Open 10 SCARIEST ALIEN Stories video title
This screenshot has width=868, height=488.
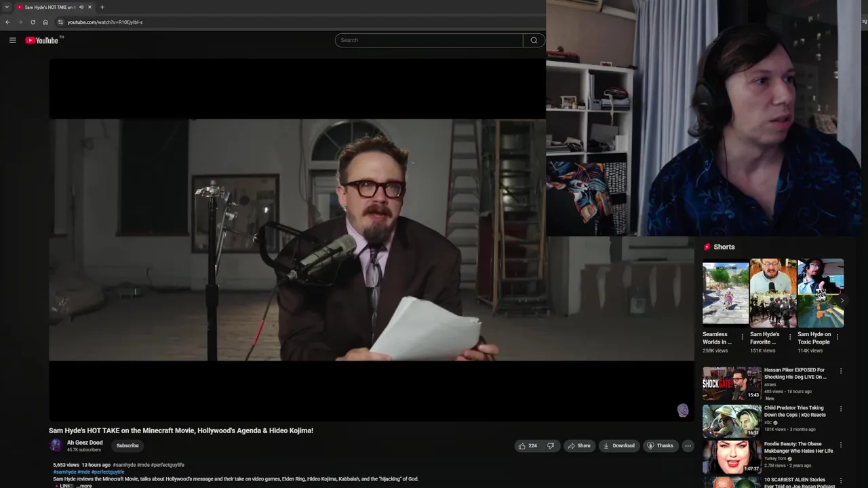800,483
